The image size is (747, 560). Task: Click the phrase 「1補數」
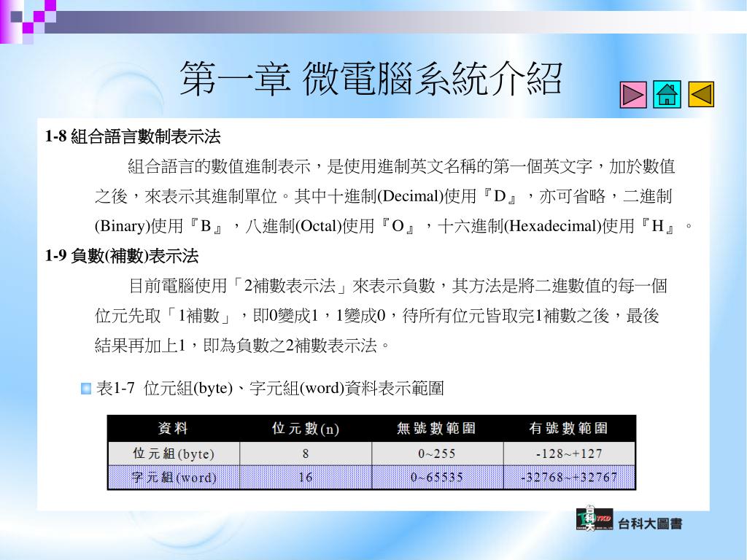coord(198,315)
